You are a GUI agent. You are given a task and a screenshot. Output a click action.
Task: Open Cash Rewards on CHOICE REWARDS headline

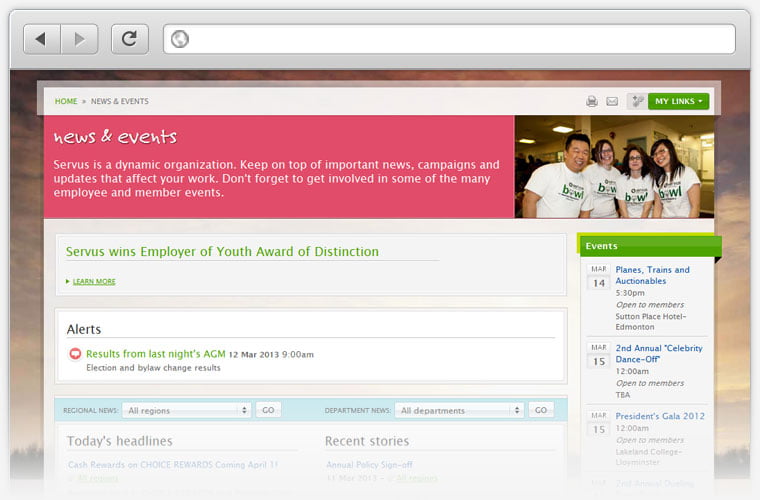(x=173, y=465)
